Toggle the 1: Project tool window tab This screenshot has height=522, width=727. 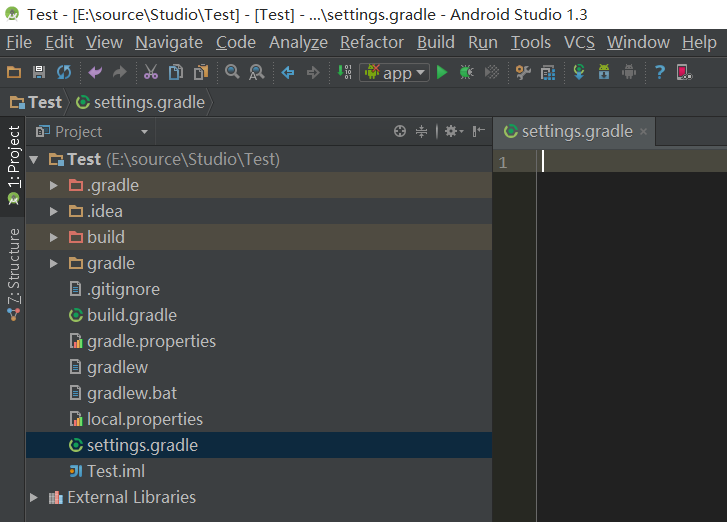[13, 165]
